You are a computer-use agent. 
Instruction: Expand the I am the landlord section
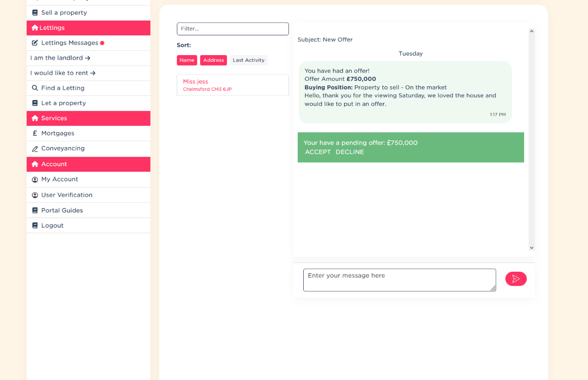(60, 58)
